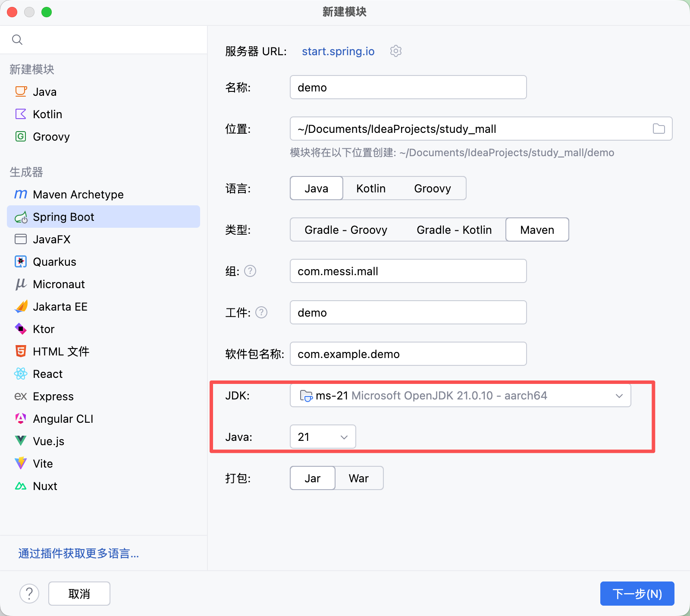Select Maven Archetype generator
The height and width of the screenshot is (616, 690).
[x=103, y=194]
